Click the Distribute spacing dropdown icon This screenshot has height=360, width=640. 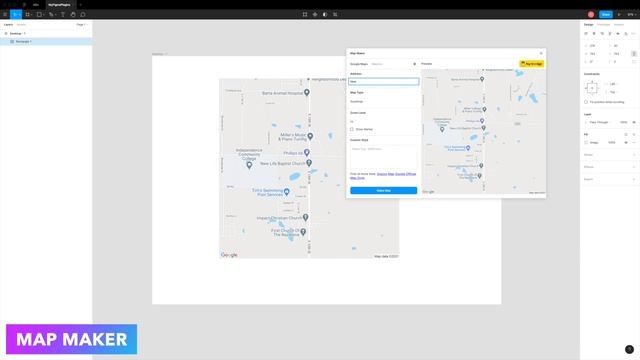[x=633, y=33]
